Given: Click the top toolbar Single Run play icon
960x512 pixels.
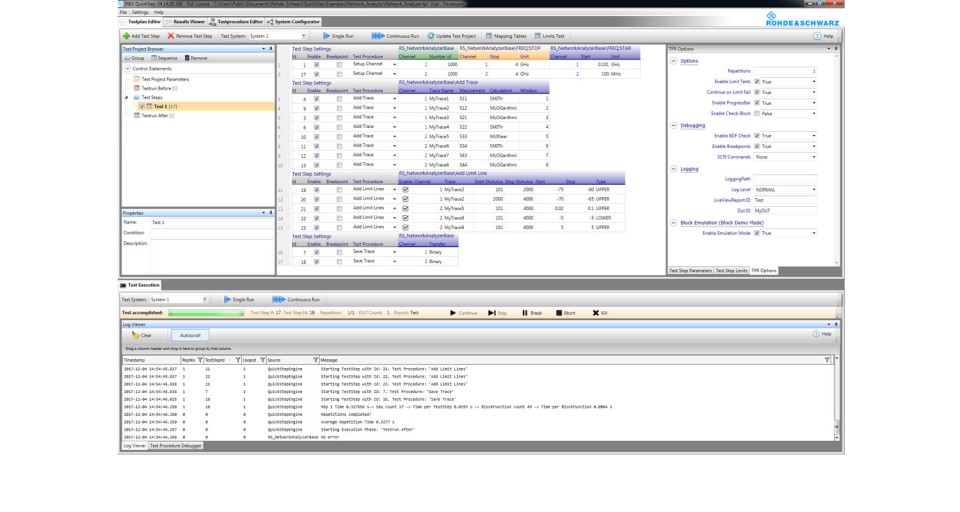Looking at the screenshot, I should (326, 36).
